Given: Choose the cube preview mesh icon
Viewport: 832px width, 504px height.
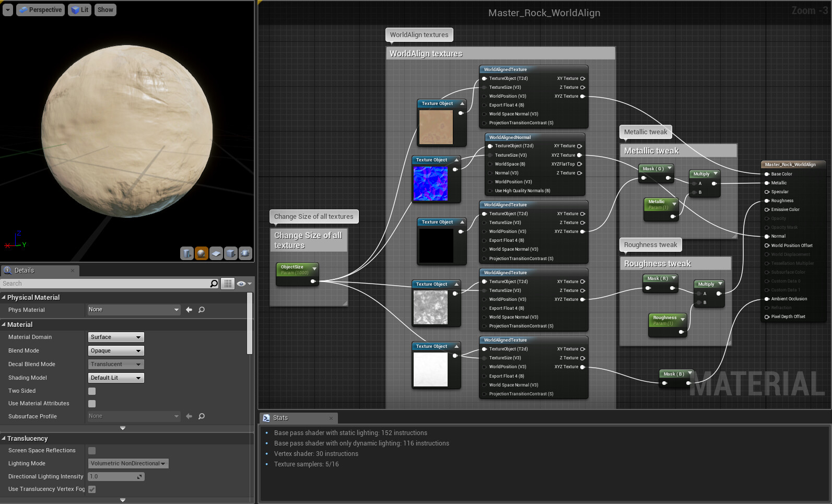Looking at the screenshot, I should tap(230, 253).
